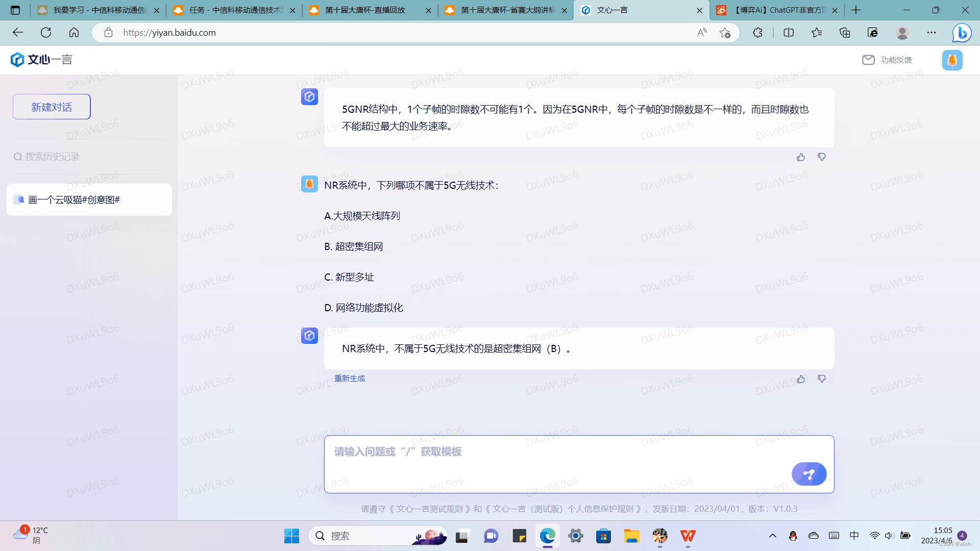Open the chat app icon in taskbar
The height and width of the screenshot is (551, 980).
tap(491, 536)
